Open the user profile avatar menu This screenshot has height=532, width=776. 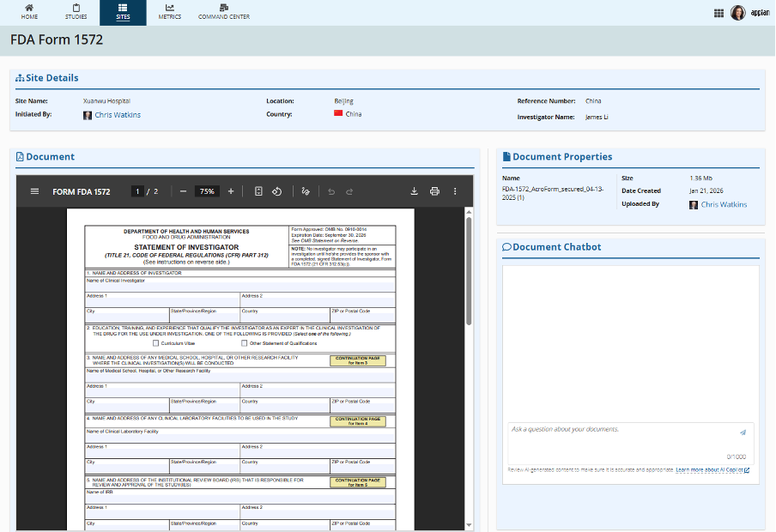click(738, 13)
